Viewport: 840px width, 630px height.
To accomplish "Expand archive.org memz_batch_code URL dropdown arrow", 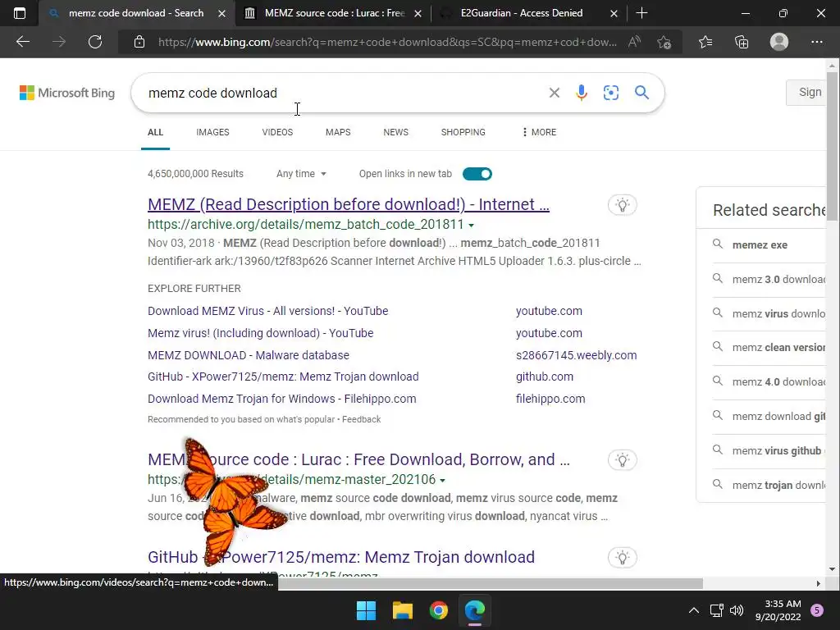I will [x=471, y=225].
